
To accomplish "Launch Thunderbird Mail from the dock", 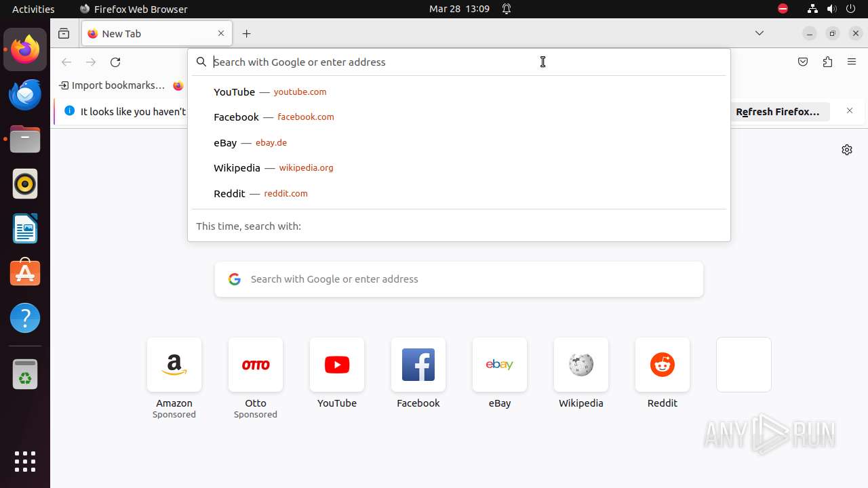I will click(25, 94).
